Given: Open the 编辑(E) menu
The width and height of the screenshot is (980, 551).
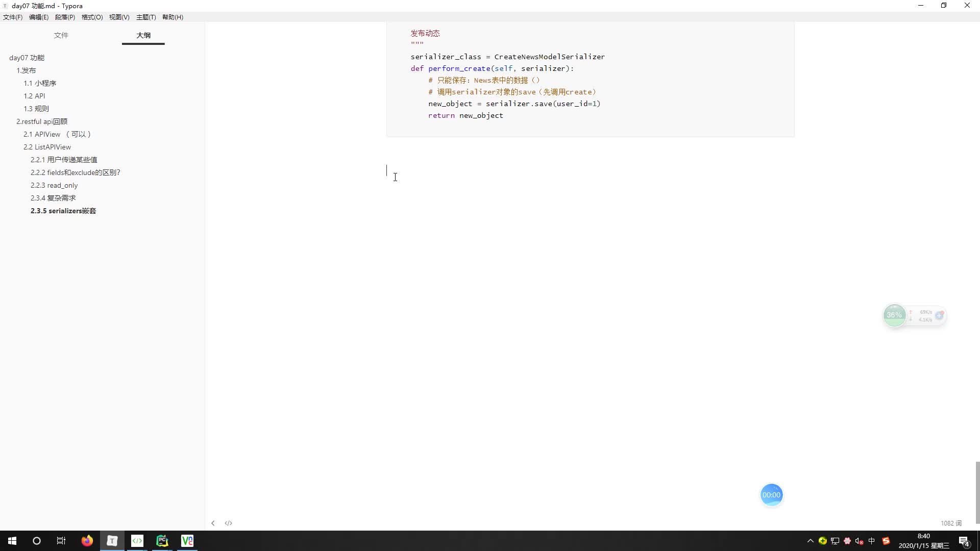Looking at the screenshot, I should click(39, 17).
